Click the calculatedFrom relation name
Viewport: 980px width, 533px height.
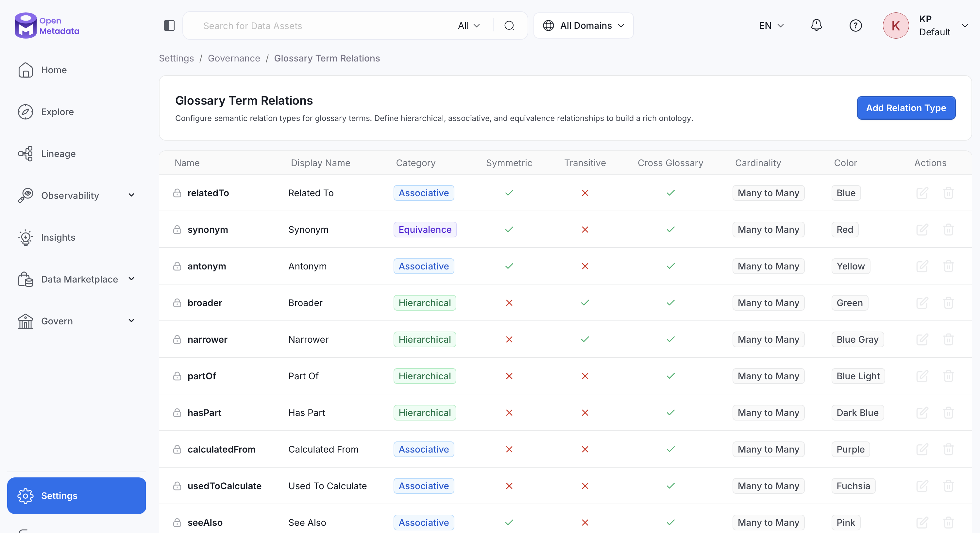(221, 449)
